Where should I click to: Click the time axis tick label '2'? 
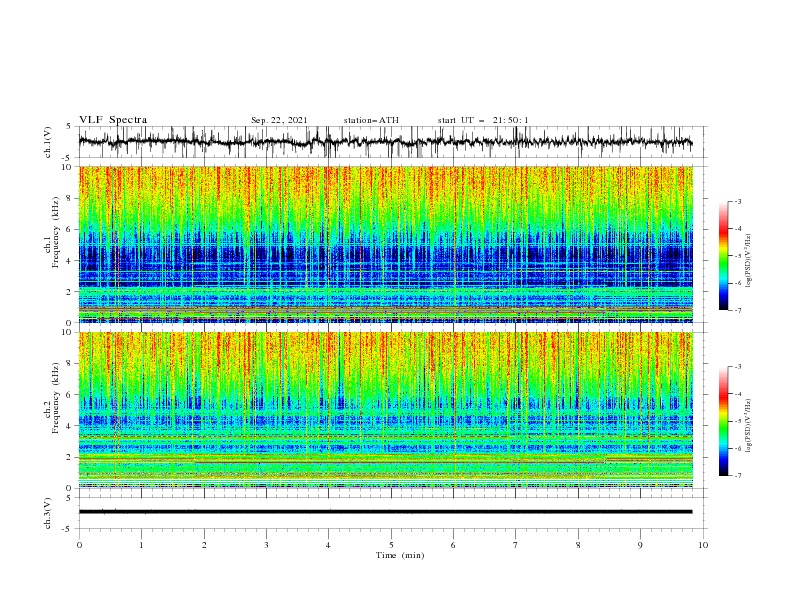pos(204,545)
